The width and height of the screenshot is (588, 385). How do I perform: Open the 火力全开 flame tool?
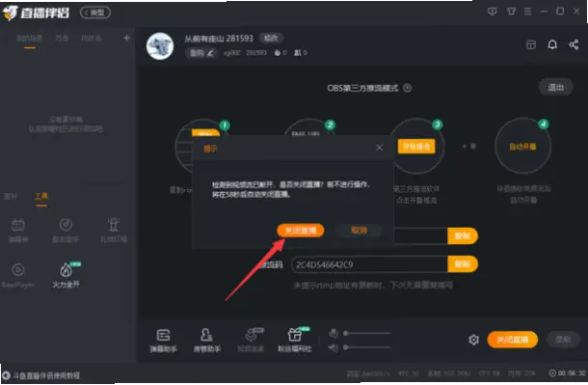pyautogui.click(x=66, y=275)
